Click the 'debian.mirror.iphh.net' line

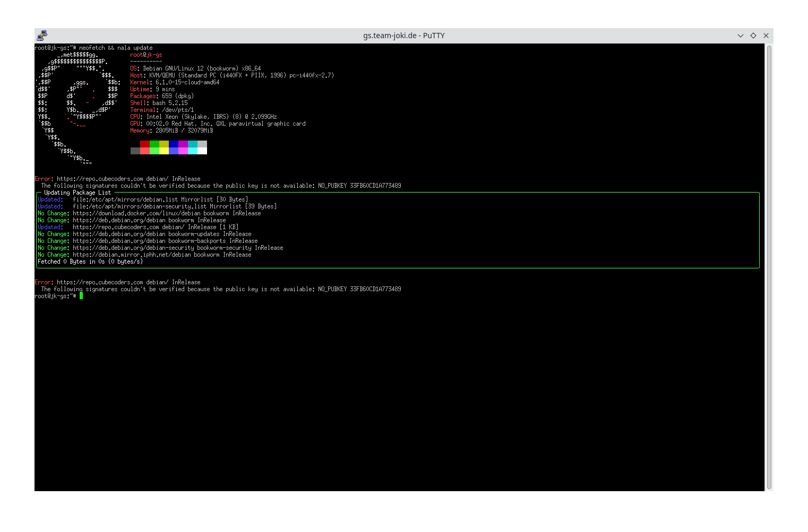pyautogui.click(x=144, y=255)
